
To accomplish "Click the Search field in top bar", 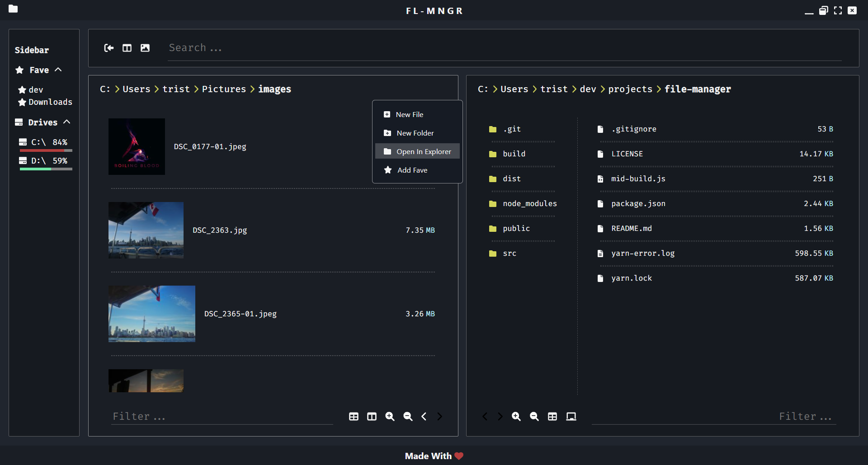I will (505, 48).
